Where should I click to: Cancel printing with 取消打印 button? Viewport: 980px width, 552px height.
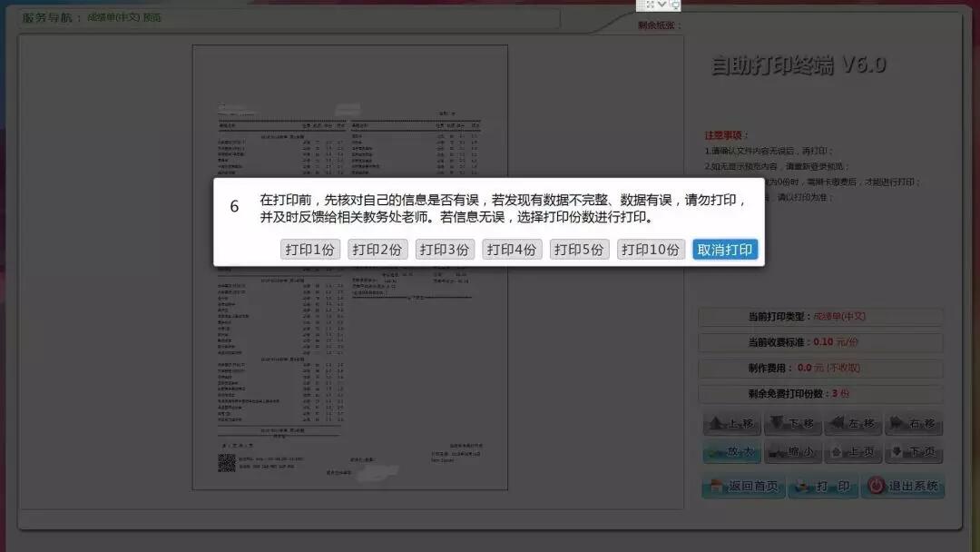coord(725,250)
